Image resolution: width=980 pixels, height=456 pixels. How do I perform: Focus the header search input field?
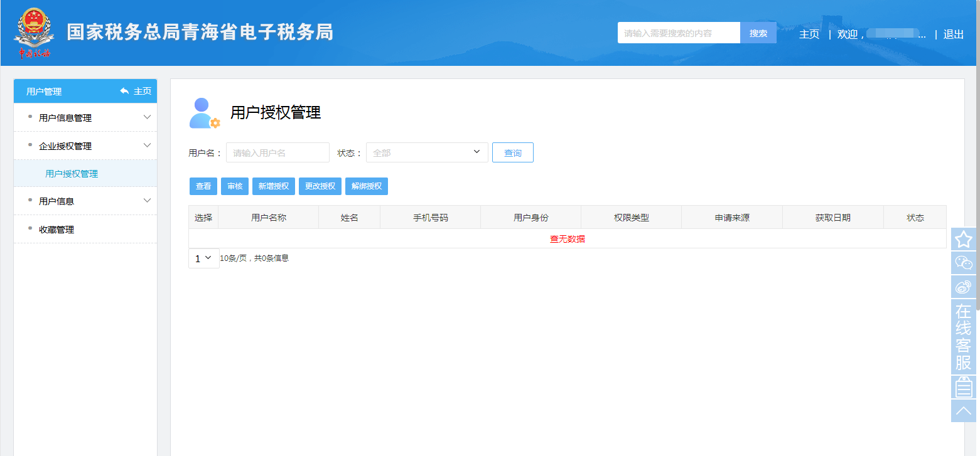pyautogui.click(x=679, y=33)
